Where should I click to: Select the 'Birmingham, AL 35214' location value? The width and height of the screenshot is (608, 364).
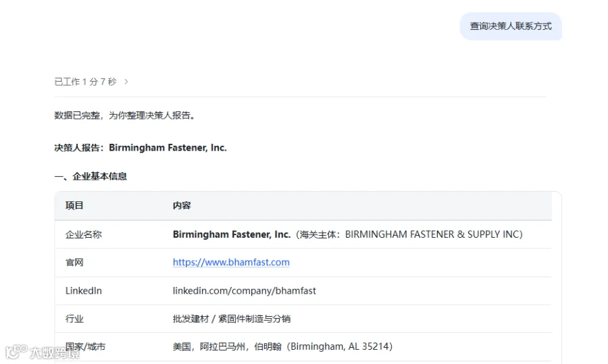click(340, 346)
